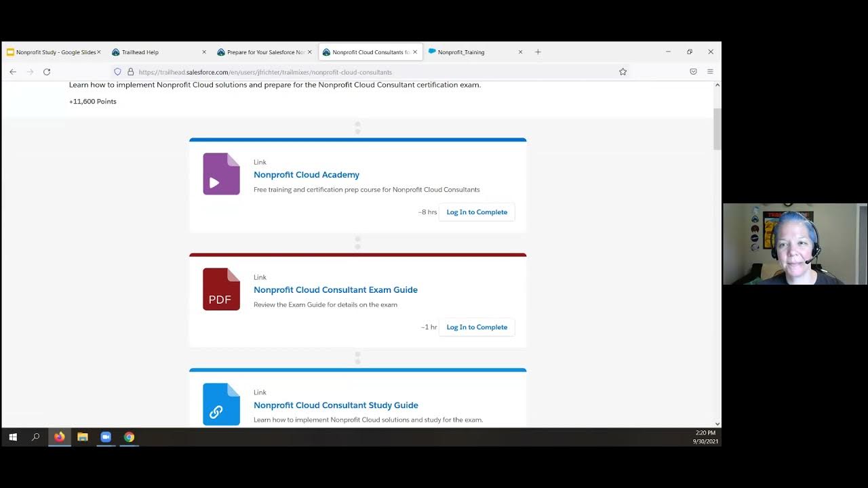The image size is (868, 488).
Task: Click the scrollbar down arrow
Action: 717,424
